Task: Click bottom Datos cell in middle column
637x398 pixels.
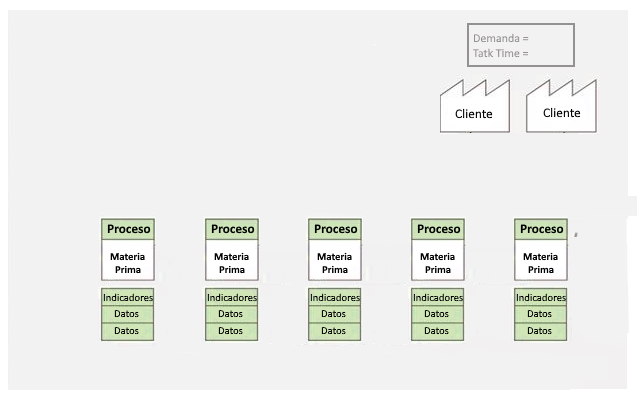Action: click(x=334, y=331)
